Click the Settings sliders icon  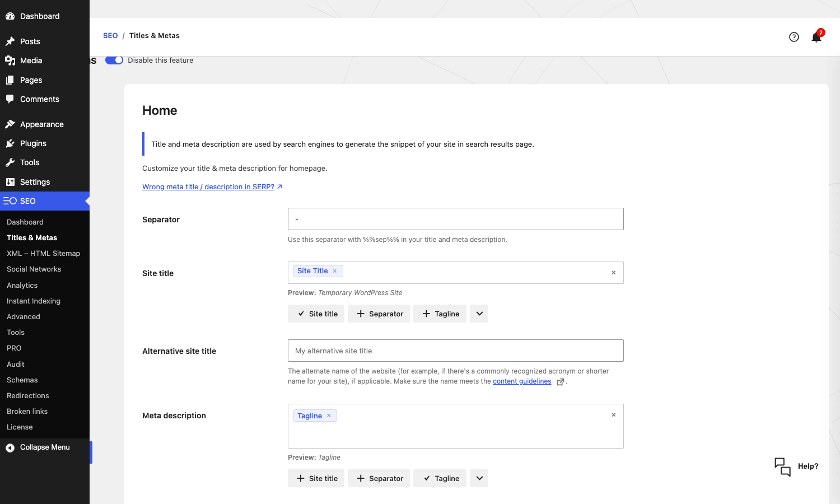point(10,182)
